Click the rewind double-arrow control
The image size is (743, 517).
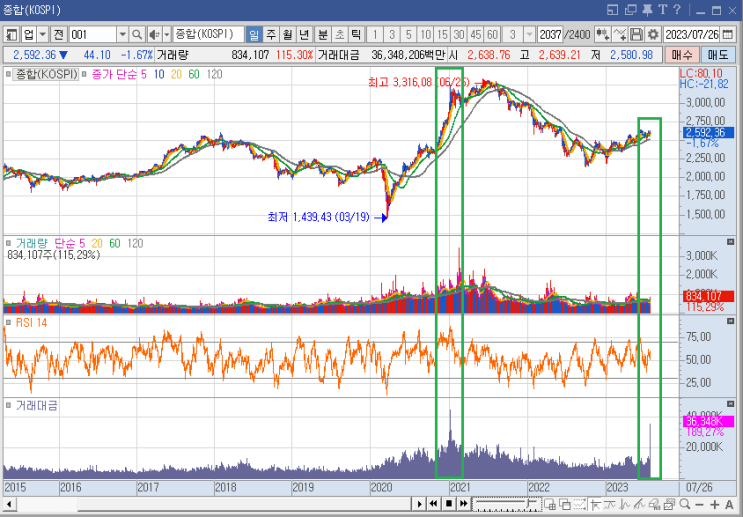(x=433, y=504)
